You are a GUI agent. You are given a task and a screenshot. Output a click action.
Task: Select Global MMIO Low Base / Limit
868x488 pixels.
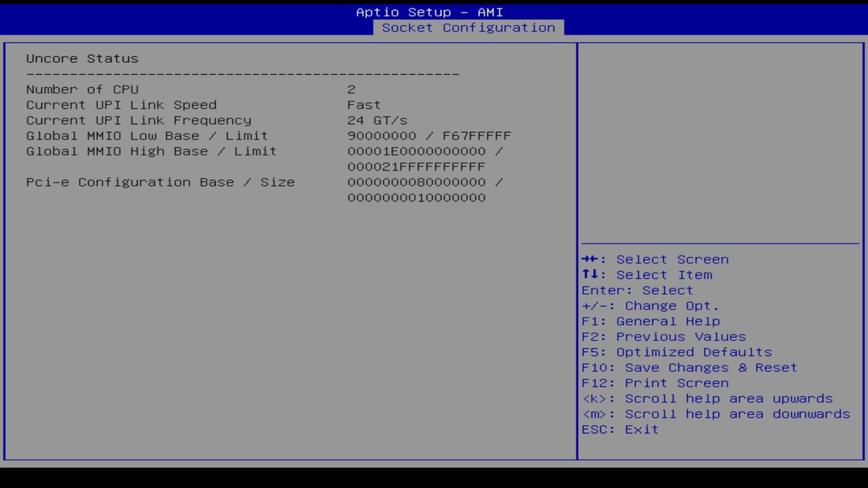pyautogui.click(x=146, y=136)
